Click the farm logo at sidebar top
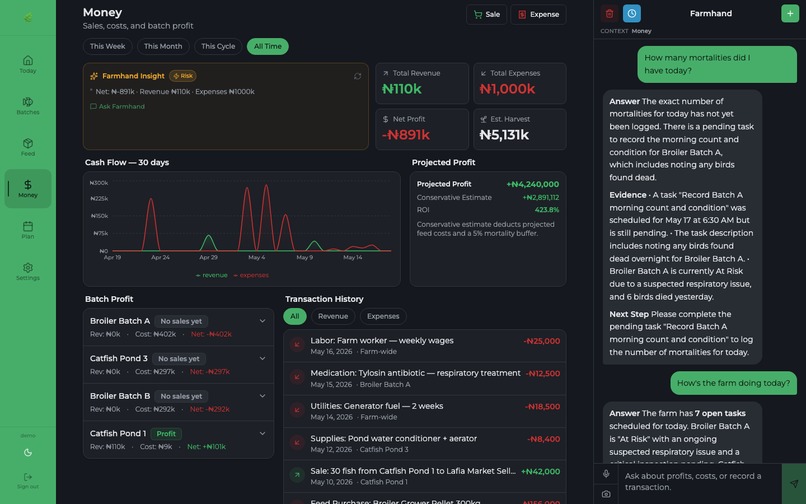806x504 pixels. click(28, 17)
